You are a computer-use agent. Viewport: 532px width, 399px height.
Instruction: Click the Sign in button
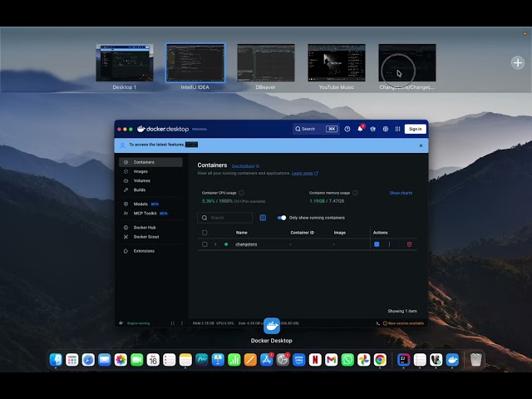[x=416, y=129]
